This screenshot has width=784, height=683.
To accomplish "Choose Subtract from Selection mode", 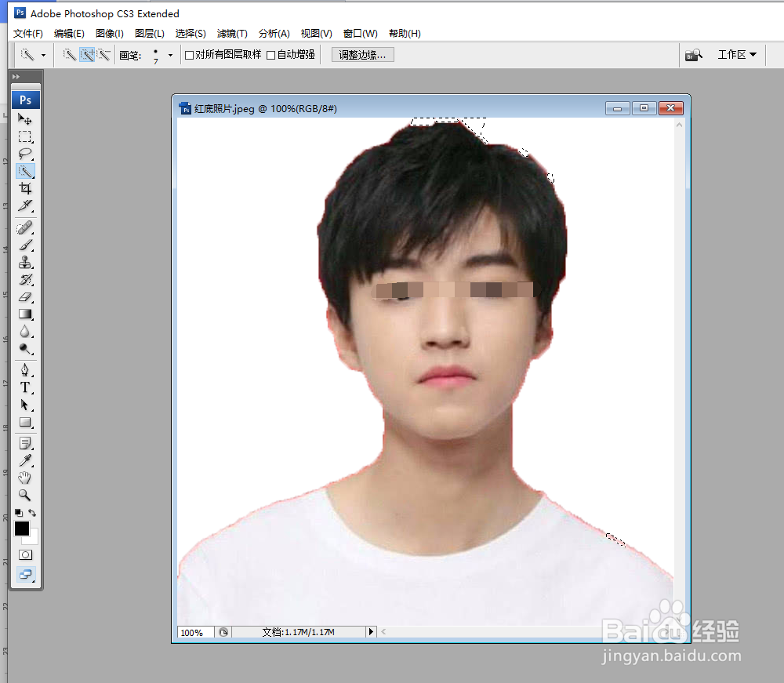I will point(103,55).
